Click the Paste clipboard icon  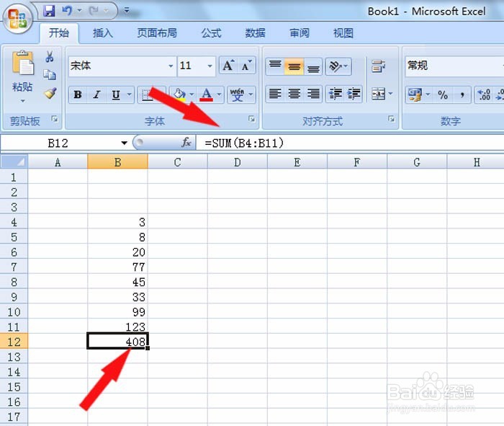22,63
